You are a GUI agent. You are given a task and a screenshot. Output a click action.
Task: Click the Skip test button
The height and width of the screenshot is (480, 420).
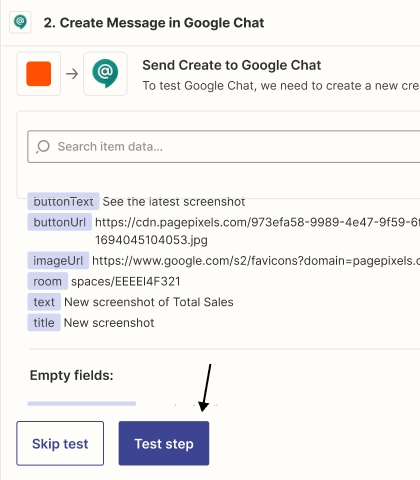pyautogui.click(x=60, y=443)
